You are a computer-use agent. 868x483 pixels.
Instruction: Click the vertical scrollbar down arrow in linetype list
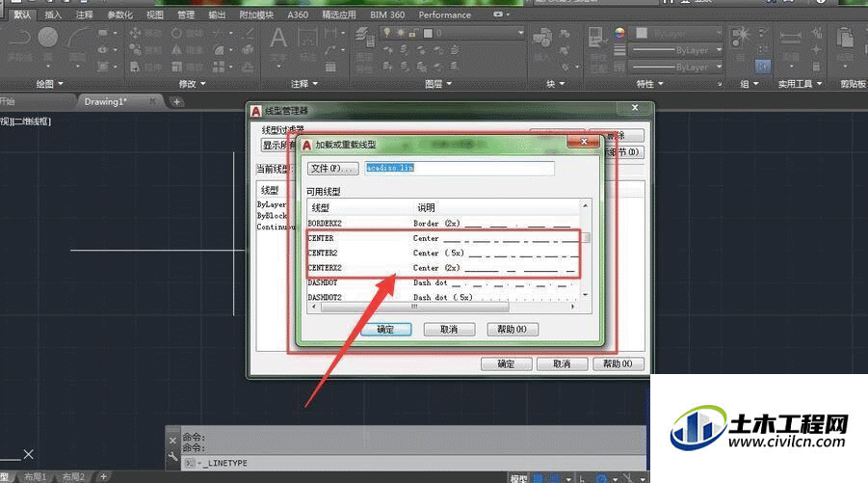[585, 295]
